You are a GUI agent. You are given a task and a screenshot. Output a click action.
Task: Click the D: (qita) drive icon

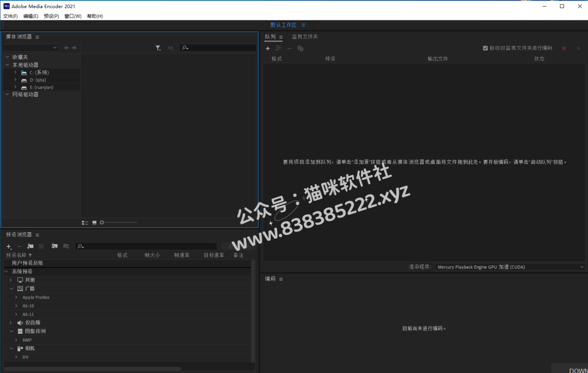point(24,80)
